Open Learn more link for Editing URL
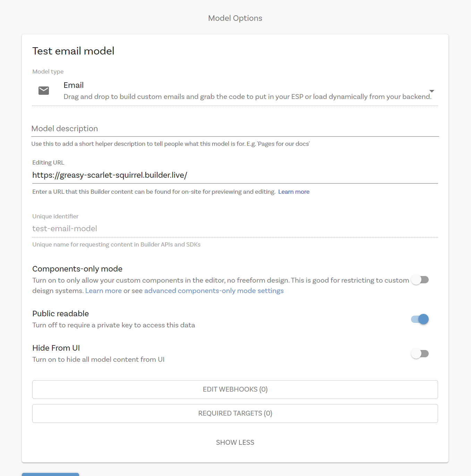Screen dimensions: 471x476 pos(293,192)
